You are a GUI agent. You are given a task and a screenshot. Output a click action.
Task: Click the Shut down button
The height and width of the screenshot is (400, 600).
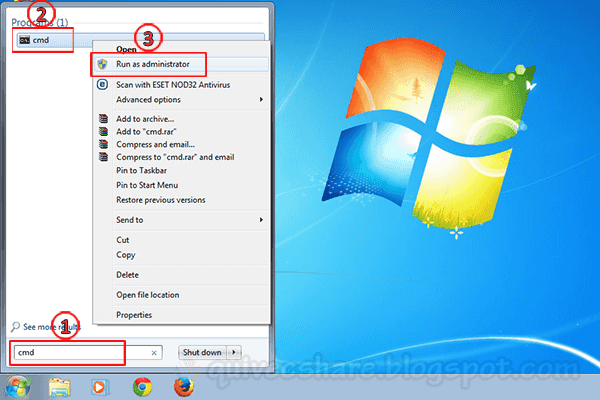coord(202,352)
